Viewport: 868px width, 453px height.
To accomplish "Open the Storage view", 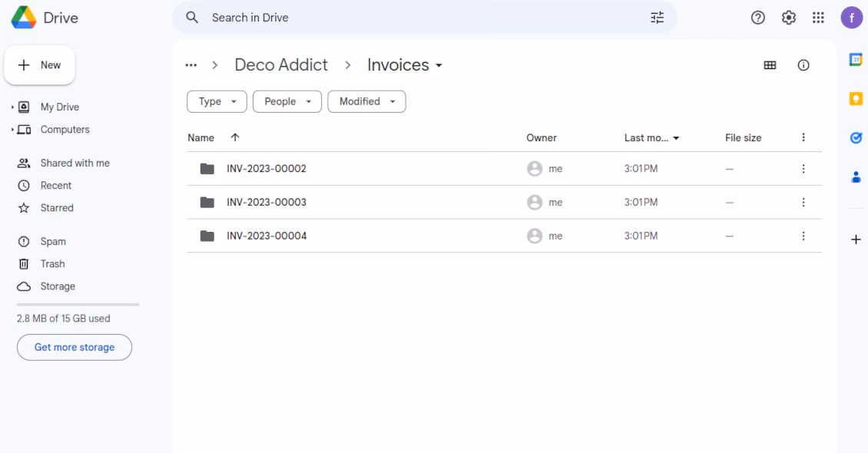I will click(58, 286).
